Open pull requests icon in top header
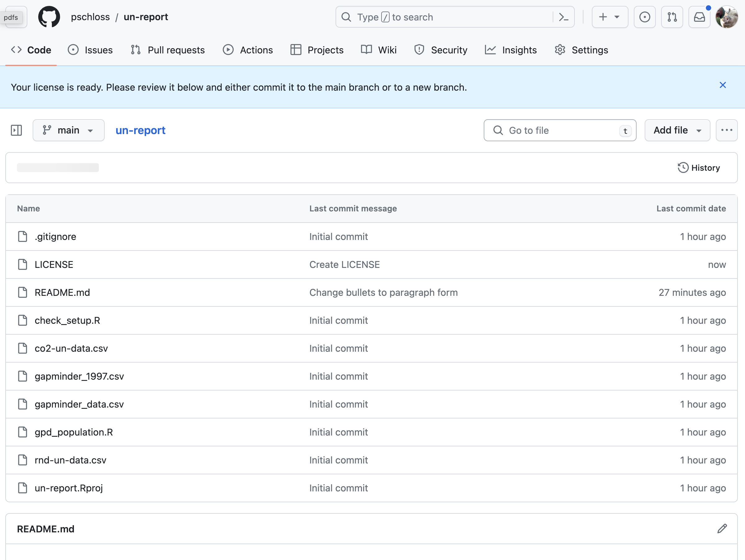The width and height of the screenshot is (745, 560). click(x=672, y=17)
